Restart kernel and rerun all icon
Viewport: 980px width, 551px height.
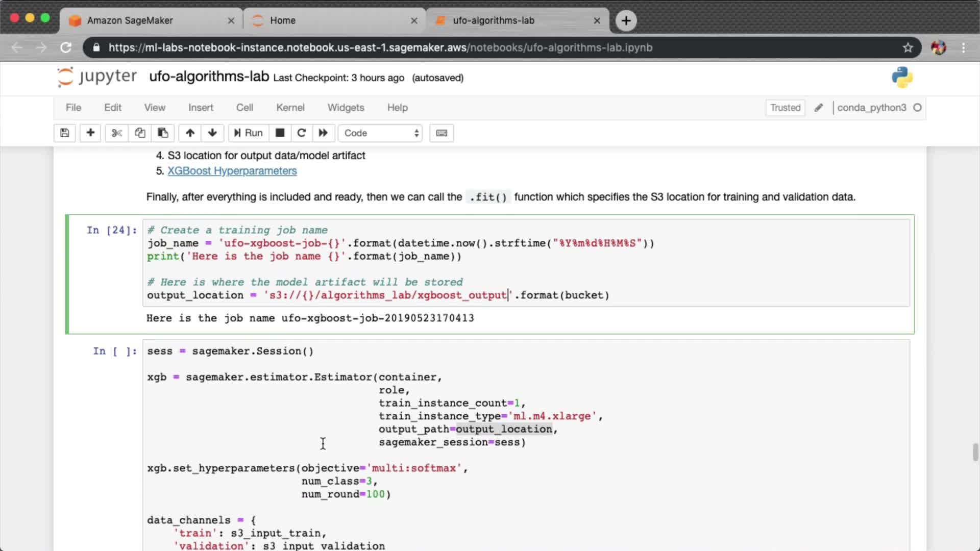323,133
